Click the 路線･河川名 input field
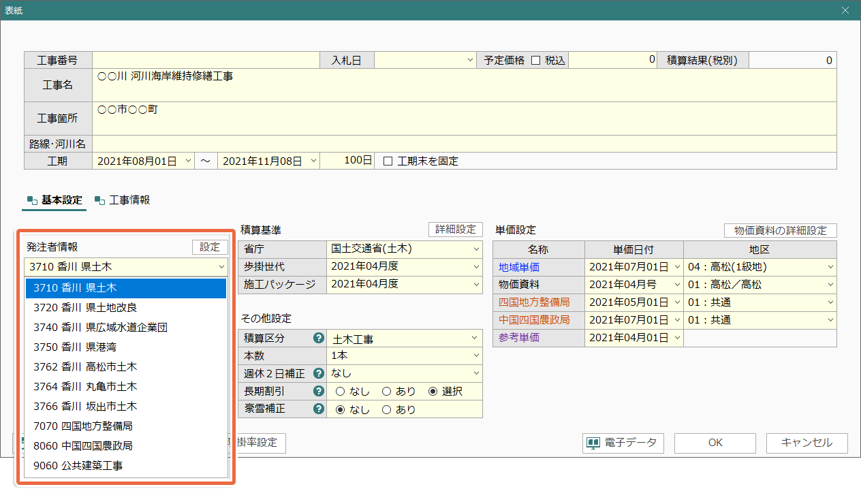The width and height of the screenshot is (861, 504). 465,144
